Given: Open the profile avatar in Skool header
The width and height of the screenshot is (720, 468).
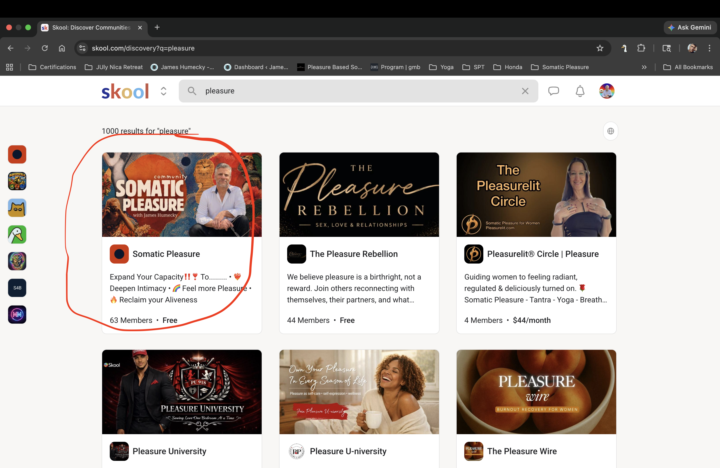Looking at the screenshot, I should [x=607, y=91].
